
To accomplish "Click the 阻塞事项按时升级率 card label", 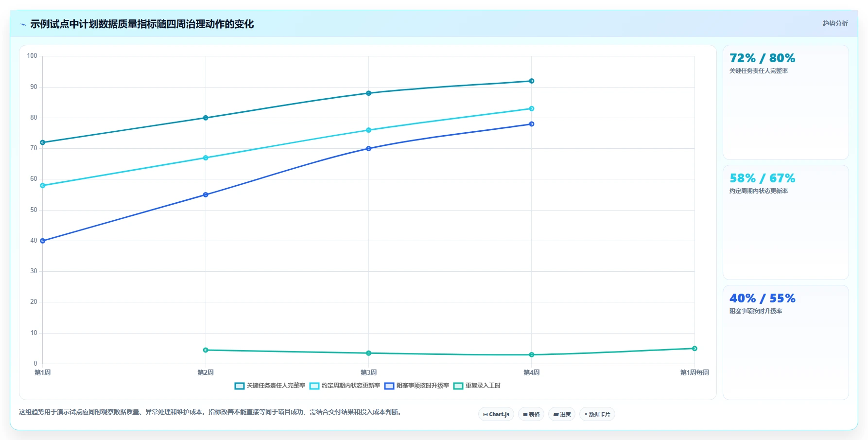I will tap(756, 311).
